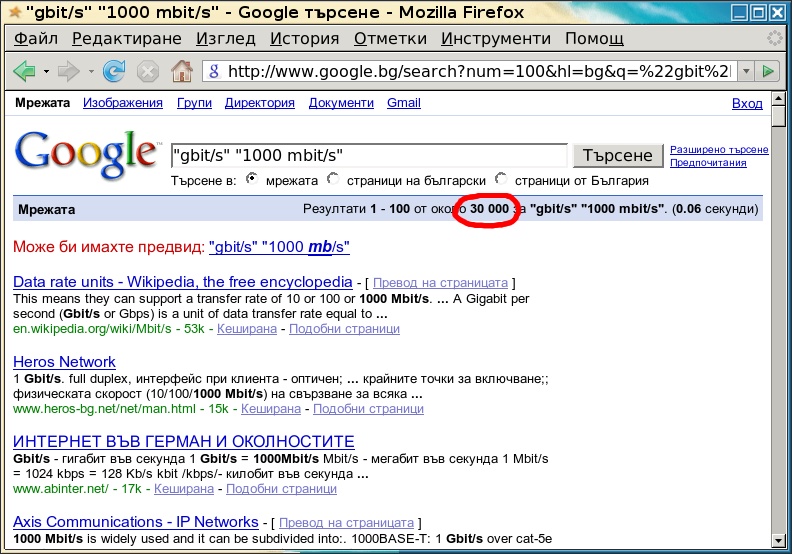Select 'страници от България' radio button

(x=501, y=179)
